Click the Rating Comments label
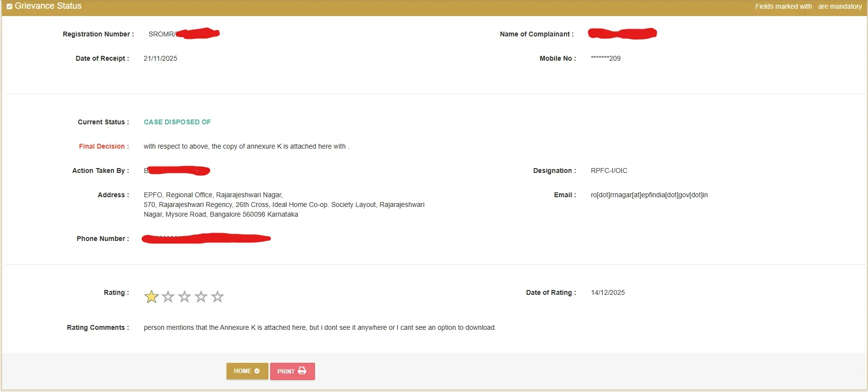The image size is (868, 392). click(98, 327)
